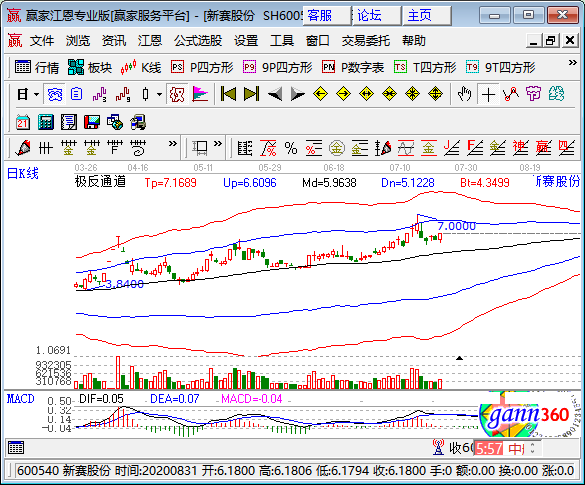Viewport: 585px width, 485px height.
Task: Click the network globe download icon
Action: [115, 122]
